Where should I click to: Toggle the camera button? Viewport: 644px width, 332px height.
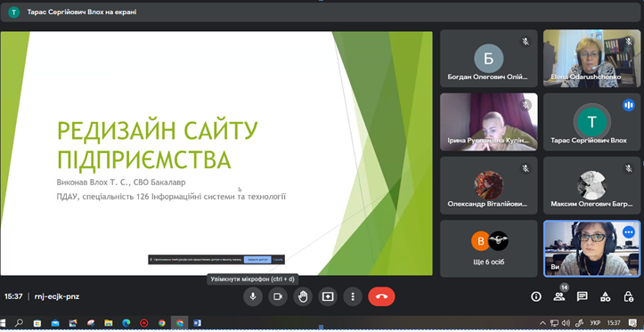(278, 296)
